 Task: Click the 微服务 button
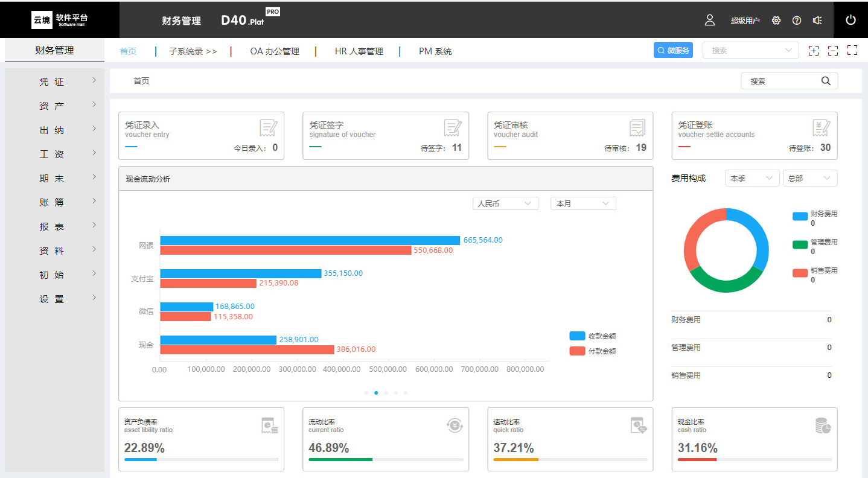[x=673, y=51]
